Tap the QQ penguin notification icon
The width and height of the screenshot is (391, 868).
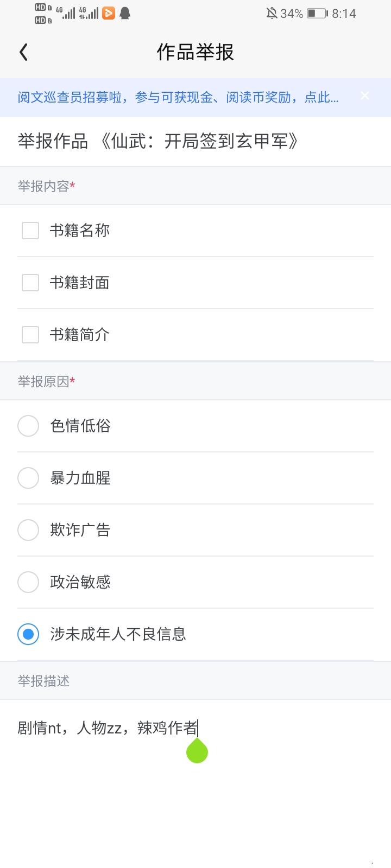125,13
